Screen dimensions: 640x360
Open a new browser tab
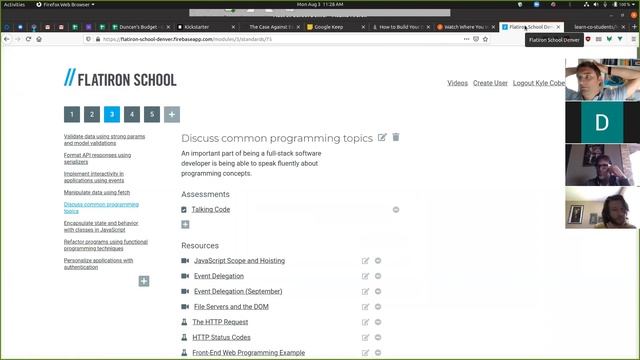point(634,27)
